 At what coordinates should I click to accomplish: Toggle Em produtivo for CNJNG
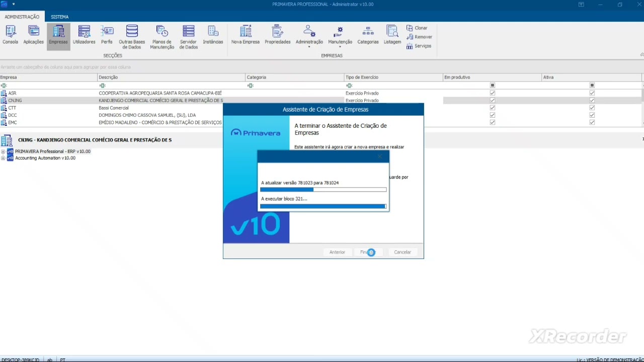[493, 101]
